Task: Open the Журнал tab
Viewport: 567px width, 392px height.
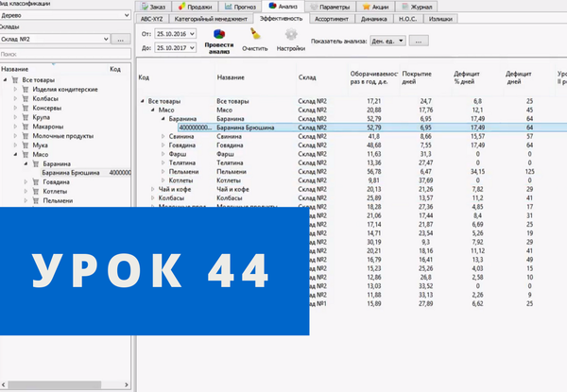Action: click(x=417, y=7)
